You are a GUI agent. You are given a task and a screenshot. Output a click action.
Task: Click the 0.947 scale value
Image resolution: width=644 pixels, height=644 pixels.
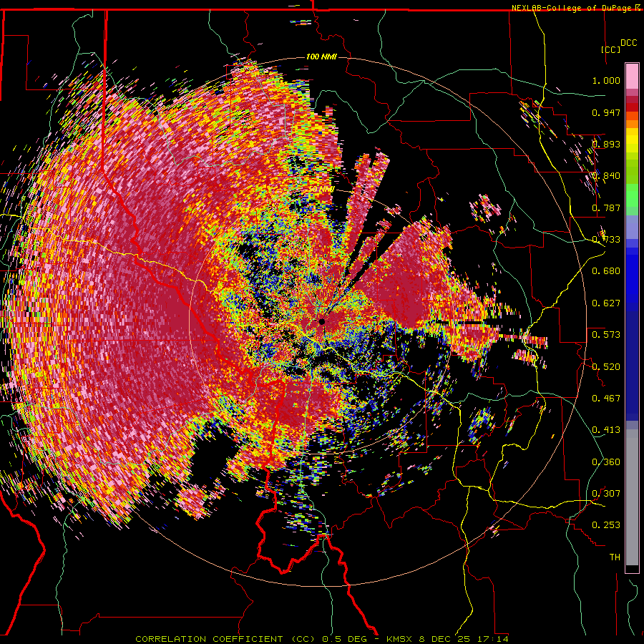click(606, 112)
